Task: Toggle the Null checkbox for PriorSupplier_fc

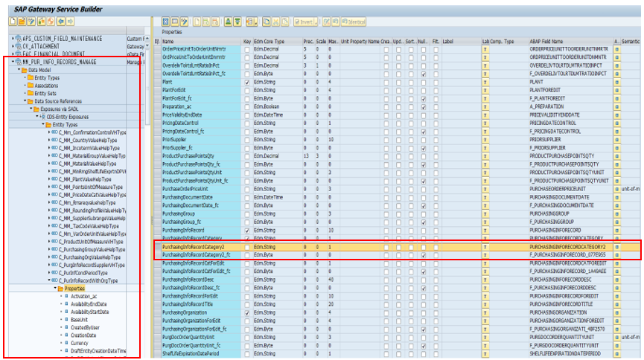Action: coord(424,148)
